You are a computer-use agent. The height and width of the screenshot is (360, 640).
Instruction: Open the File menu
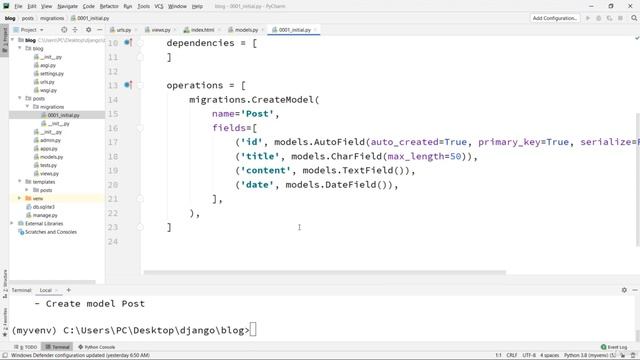click(x=18, y=6)
